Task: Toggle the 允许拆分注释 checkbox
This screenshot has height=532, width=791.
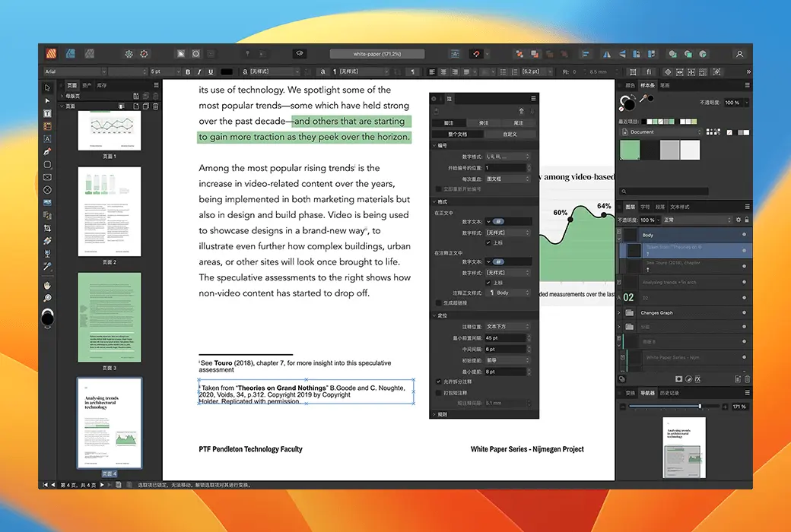Action: (x=438, y=382)
